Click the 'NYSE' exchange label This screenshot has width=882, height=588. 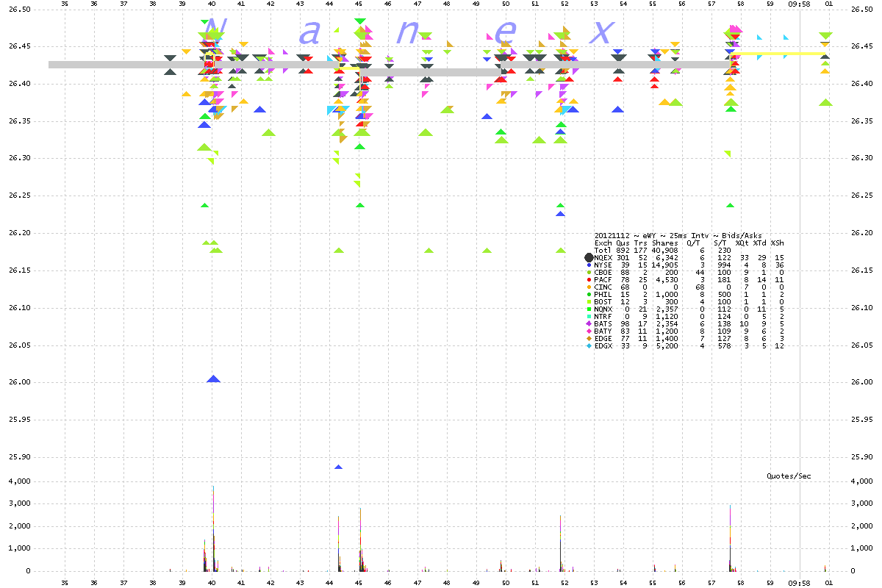pos(603,265)
